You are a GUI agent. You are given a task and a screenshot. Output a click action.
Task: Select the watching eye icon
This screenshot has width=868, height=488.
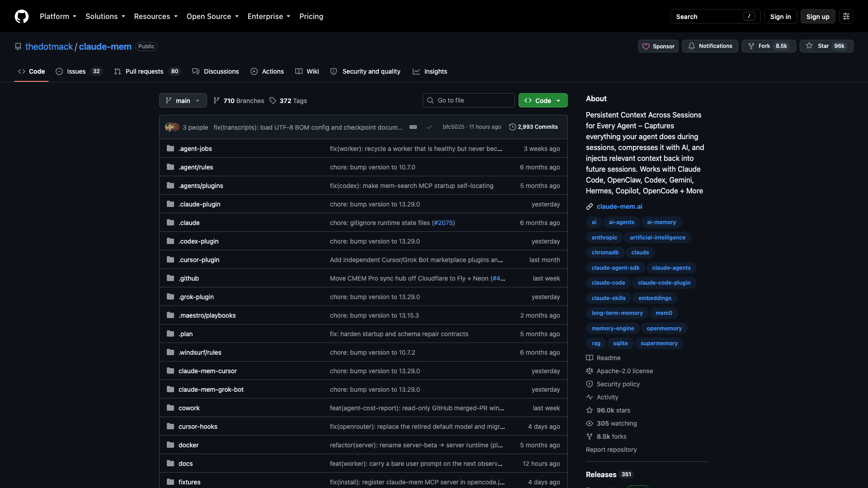pos(590,423)
